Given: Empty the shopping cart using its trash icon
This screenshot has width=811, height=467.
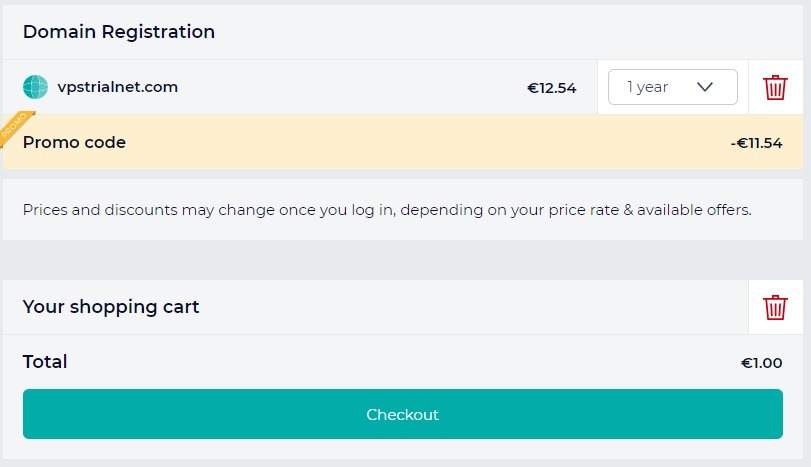Looking at the screenshot, I should tap(775, 307).
